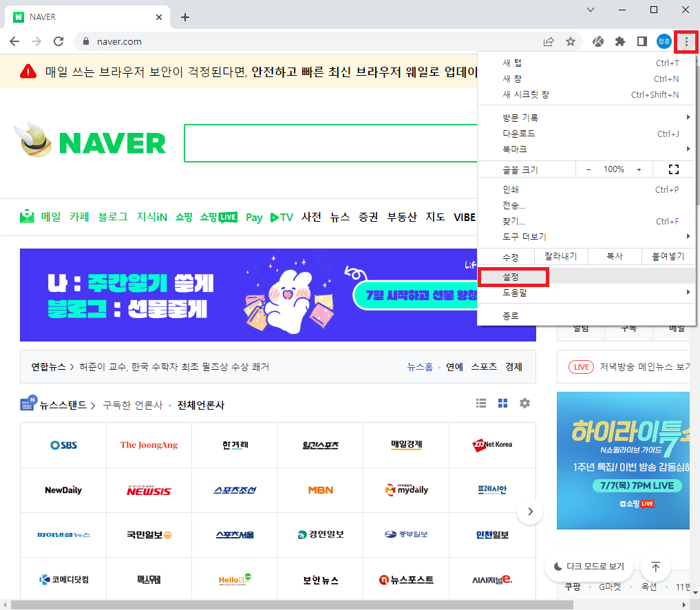Share this page icon in address bar
The height and width of the screenshot is (610, 700).
(549, 41)
